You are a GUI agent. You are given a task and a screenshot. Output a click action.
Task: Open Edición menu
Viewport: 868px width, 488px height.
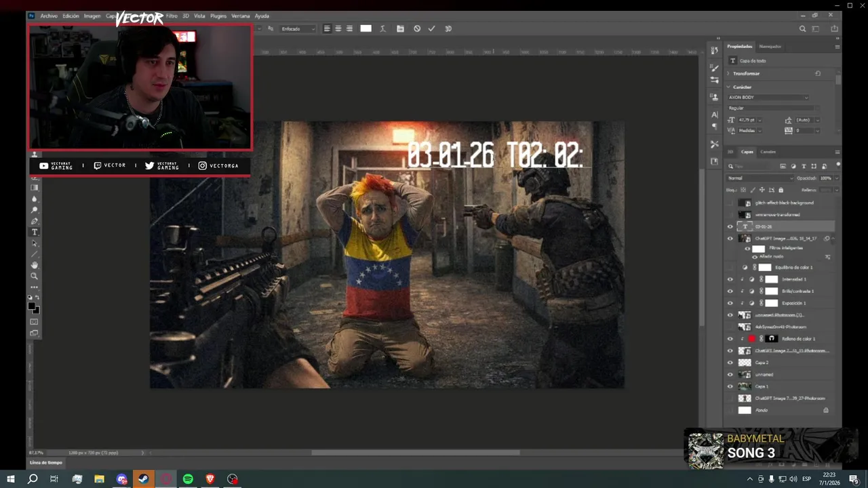pos(71,16)
